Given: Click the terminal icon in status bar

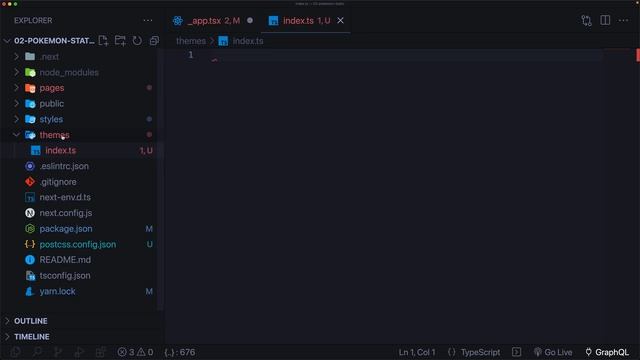Looking at the screenshot, I should pos(516,352).
